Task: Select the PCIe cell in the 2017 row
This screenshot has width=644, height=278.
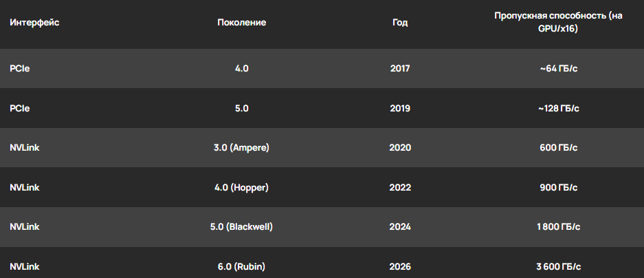Action: click(20, 69)
